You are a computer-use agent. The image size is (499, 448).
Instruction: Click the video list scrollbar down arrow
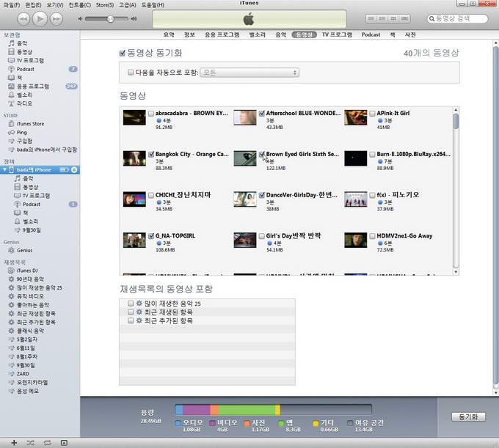[456, 272]
